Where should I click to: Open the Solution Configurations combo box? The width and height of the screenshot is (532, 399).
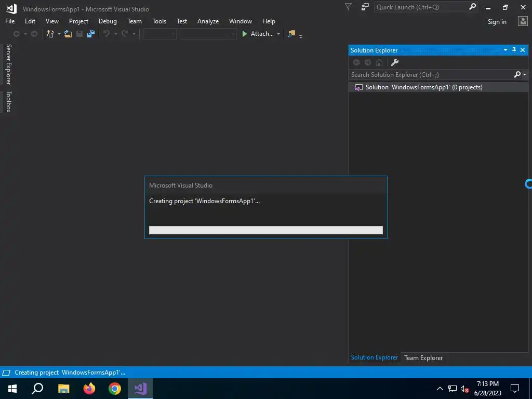point(159,34)
